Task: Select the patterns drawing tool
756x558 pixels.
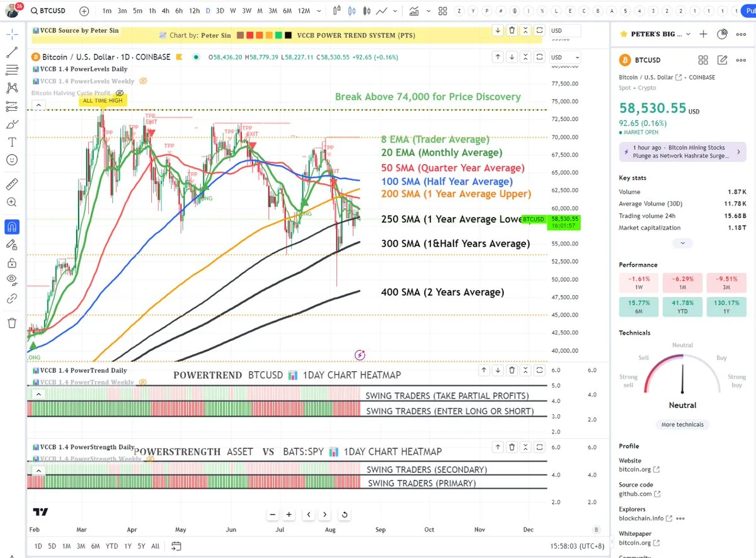Action: (12, 88)
